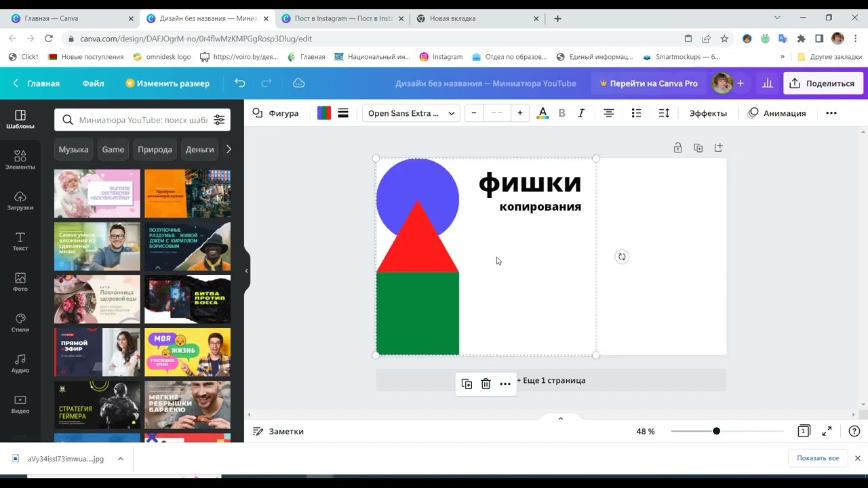Open the Файл menu

tap(93, 83)
